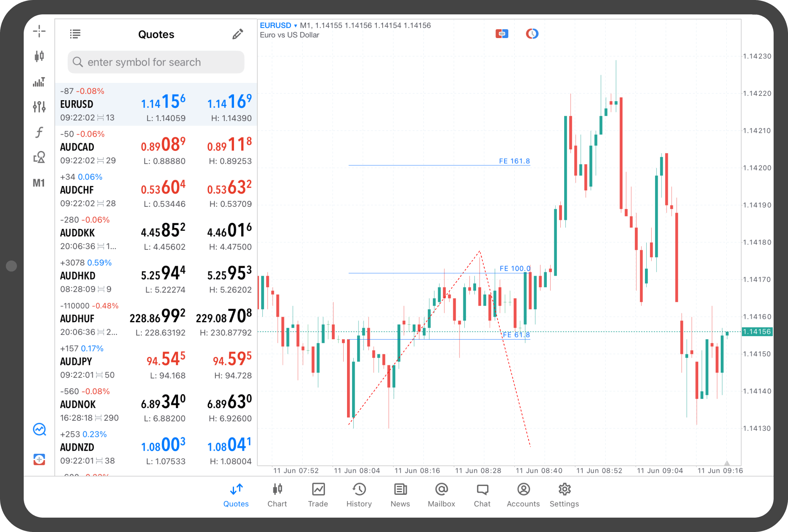This screenshot has height=532, width=788.
Task: Toggle the circular red-blue chart icon
Action: [x=532, y=34]
